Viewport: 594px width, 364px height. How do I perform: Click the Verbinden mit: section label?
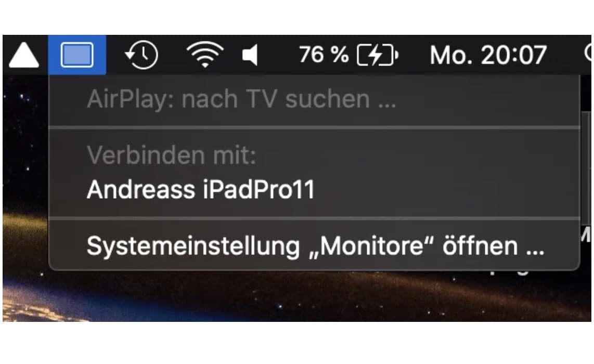pyautogui.click(x=171, y=155)
